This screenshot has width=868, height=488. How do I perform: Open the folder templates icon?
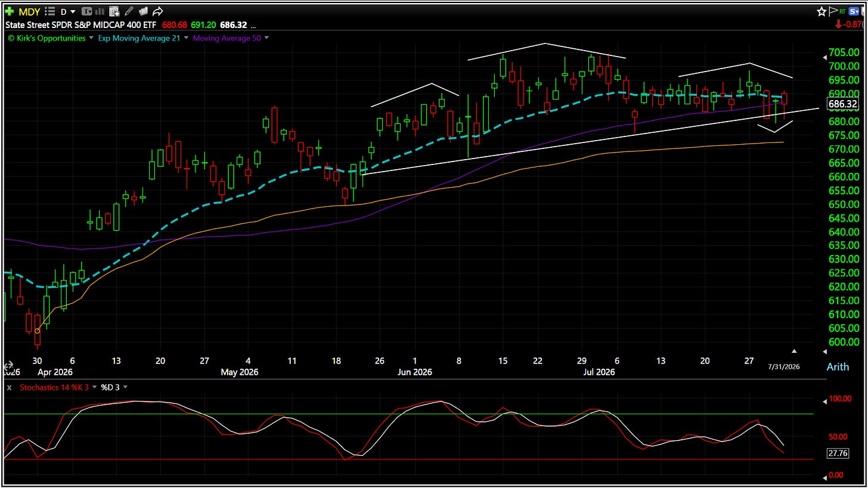[143, 11]
